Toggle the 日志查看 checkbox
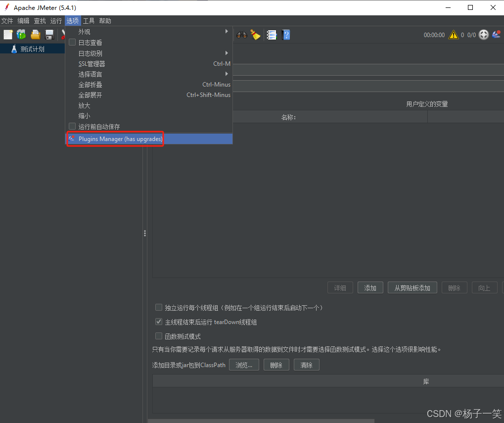504x423 pixels. click(72, 42)
